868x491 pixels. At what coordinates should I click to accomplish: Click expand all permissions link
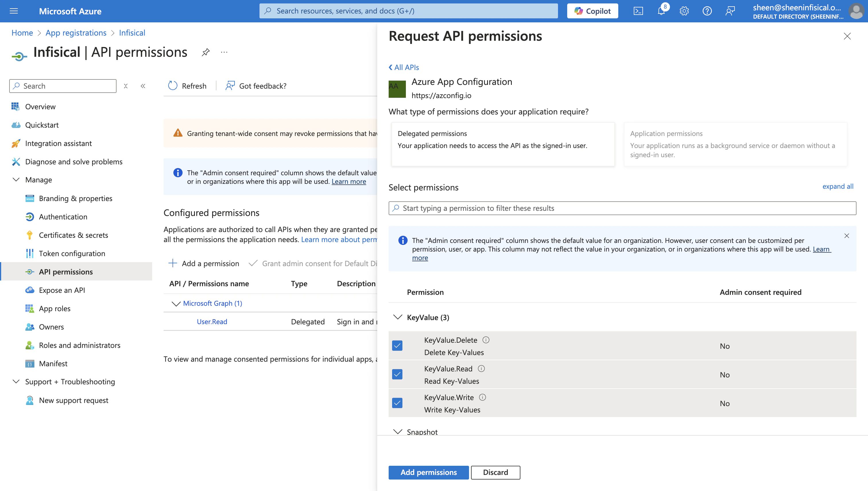[x=838, y=186]
